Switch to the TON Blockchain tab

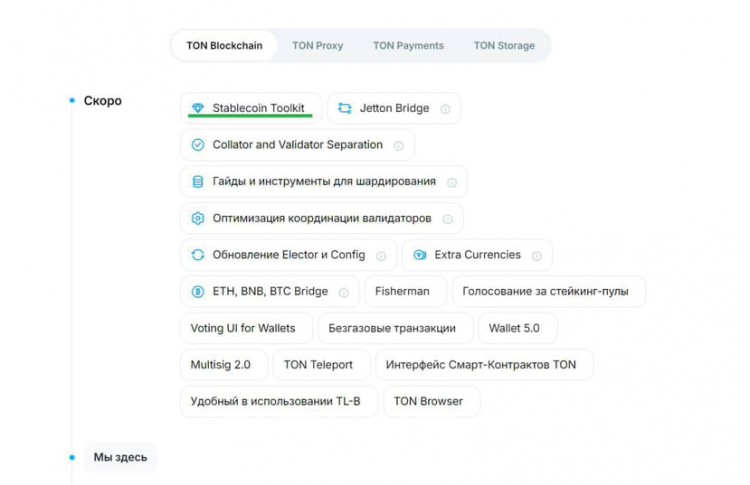[224, 45]
